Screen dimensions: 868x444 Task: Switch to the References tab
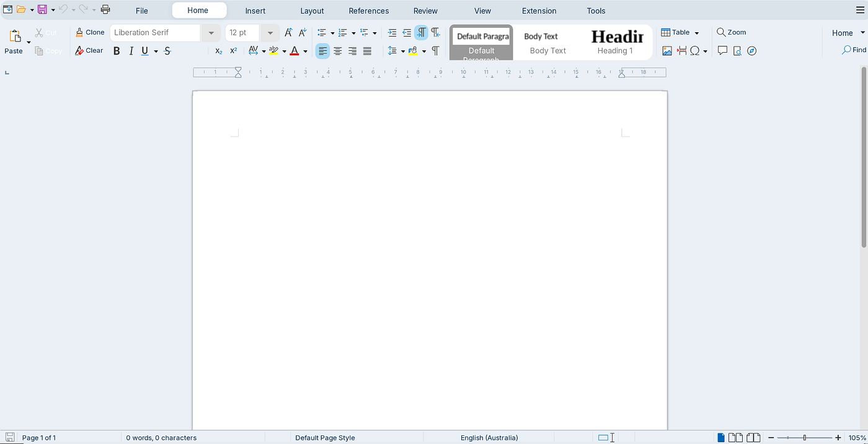click(x=369, y=11)
